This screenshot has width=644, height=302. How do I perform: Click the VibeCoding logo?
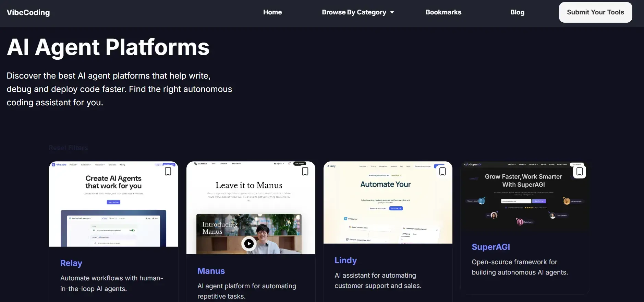tap(28, 13)
